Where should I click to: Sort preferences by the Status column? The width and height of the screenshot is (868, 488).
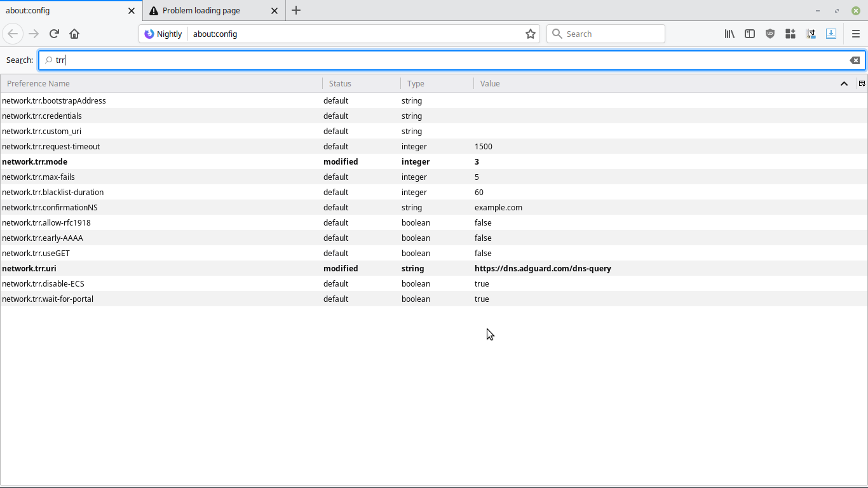pos(340,83)
